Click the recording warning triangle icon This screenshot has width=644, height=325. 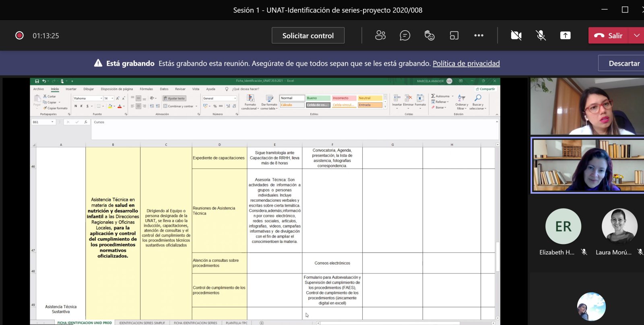point(98,63)
